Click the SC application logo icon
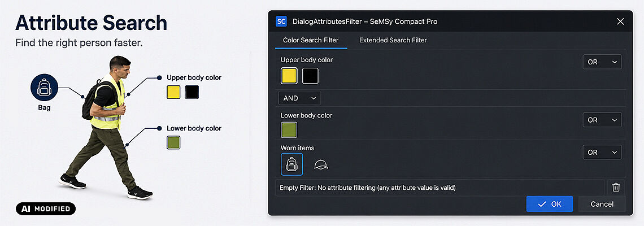This screenshot has height=226, width=644. (x=281, y=21)
